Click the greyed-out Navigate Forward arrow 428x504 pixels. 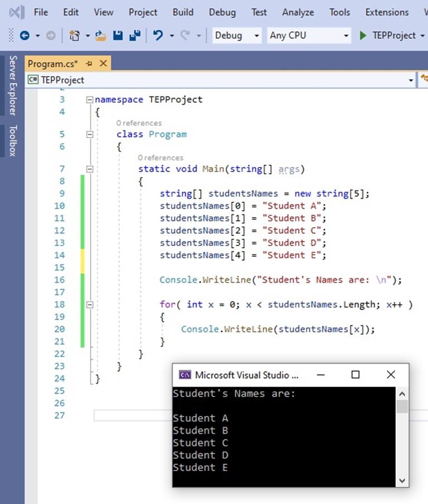[51, 35]
